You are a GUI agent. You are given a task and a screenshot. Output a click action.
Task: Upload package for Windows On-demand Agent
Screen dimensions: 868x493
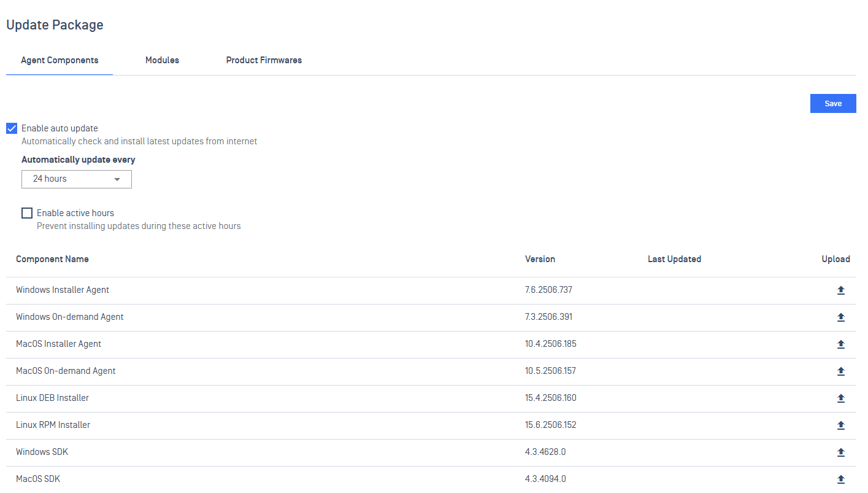point(841,317)
